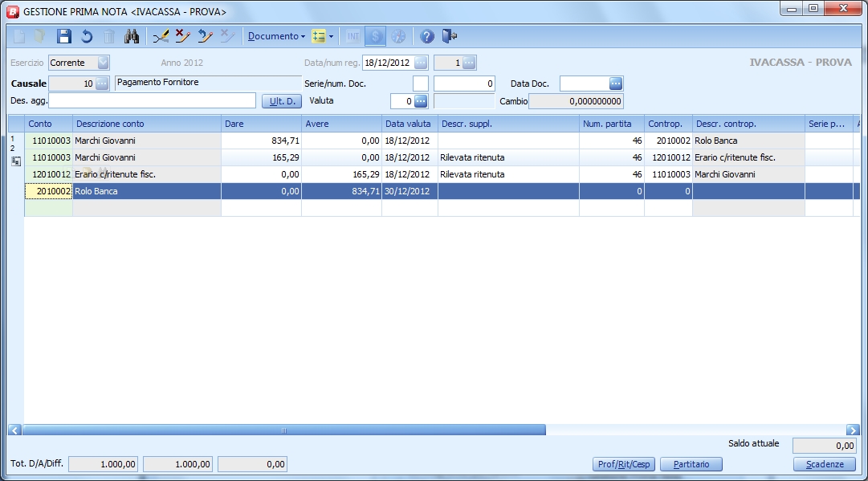868x481 pixels.
Task: Select the Dare cell 834,71
Action: tap(261, 141)
